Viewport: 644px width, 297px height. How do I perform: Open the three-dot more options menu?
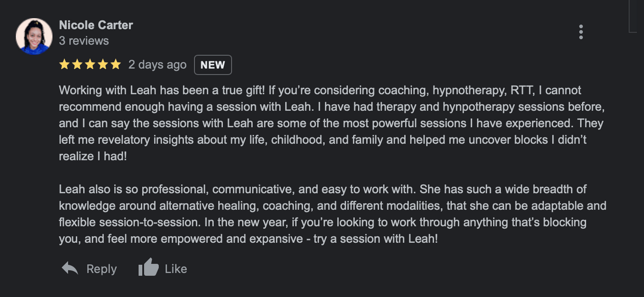pos(581,32)
